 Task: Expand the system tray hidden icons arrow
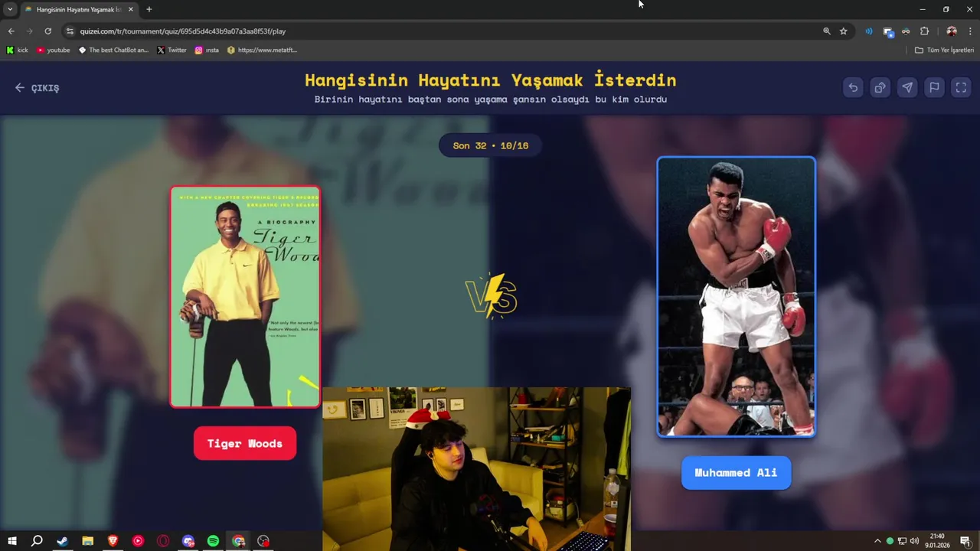(877, 541)
